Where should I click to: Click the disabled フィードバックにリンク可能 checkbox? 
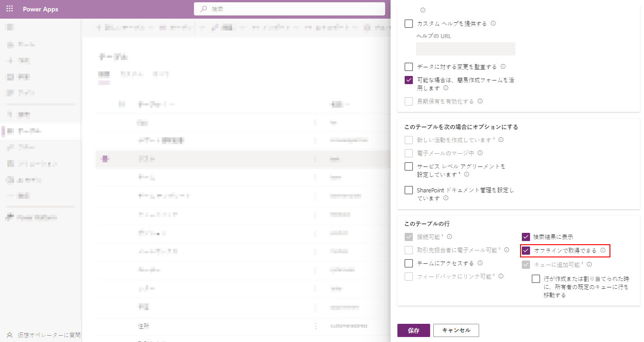tap(409, 276)
